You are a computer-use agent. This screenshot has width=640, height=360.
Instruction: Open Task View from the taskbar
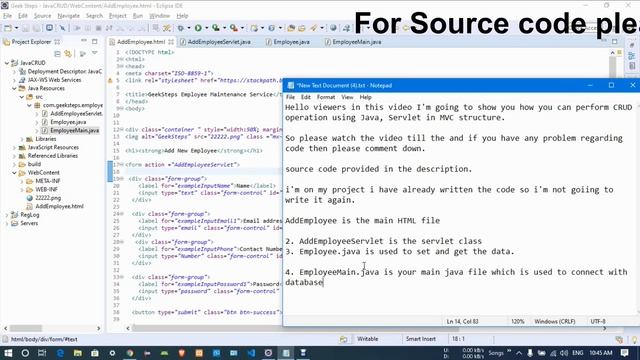42,353
